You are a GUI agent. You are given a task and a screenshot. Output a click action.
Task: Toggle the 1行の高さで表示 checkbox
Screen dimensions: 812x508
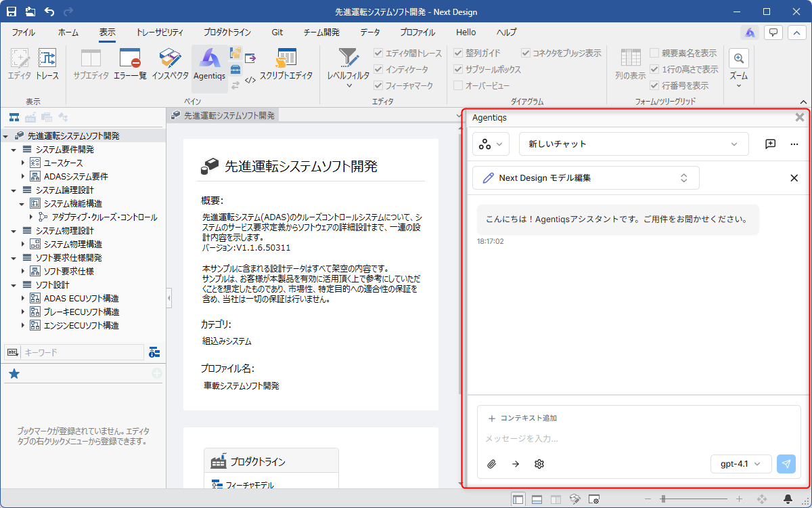654,69
